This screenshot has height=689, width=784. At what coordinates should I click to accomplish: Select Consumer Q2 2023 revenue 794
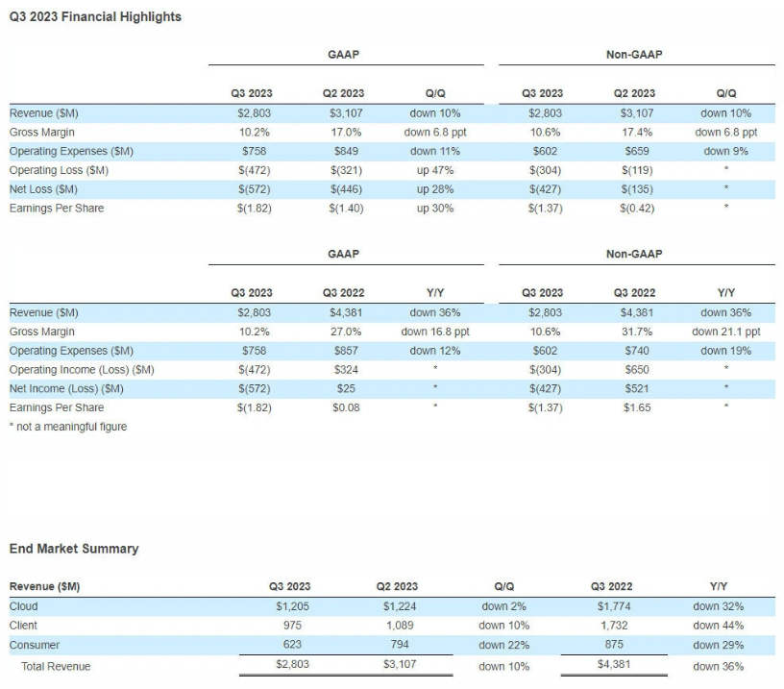point(400,644)
